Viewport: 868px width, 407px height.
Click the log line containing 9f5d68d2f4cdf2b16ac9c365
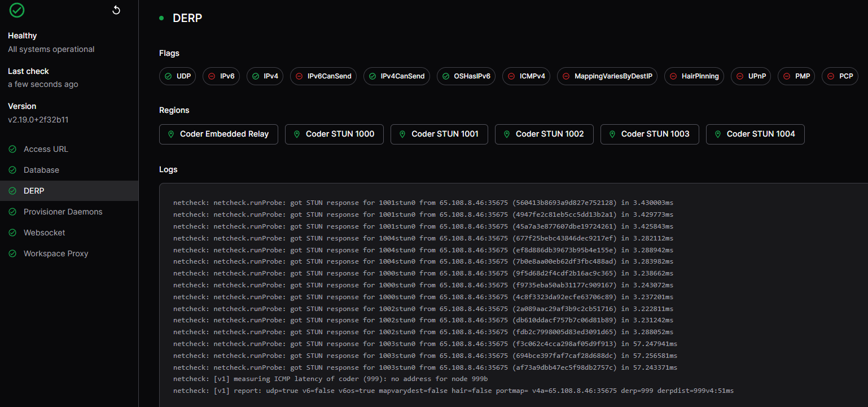coord(423,273)
